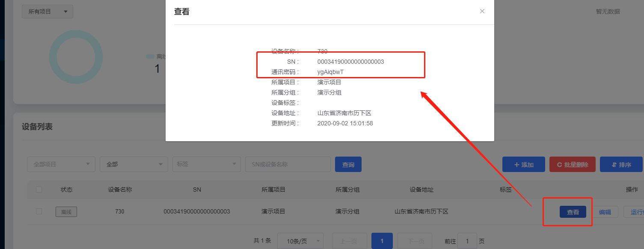Expand the 全部项目 filter dropdown

(61, 164)
